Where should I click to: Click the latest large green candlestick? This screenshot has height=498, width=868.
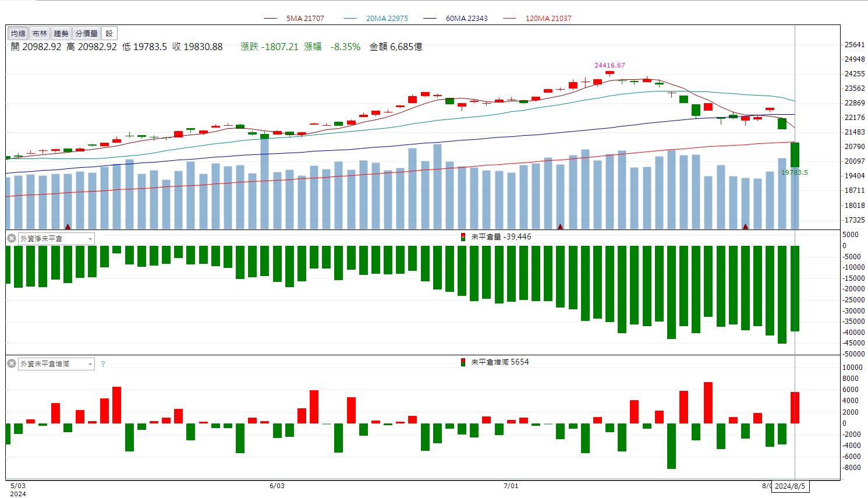[x=795, y=154]
